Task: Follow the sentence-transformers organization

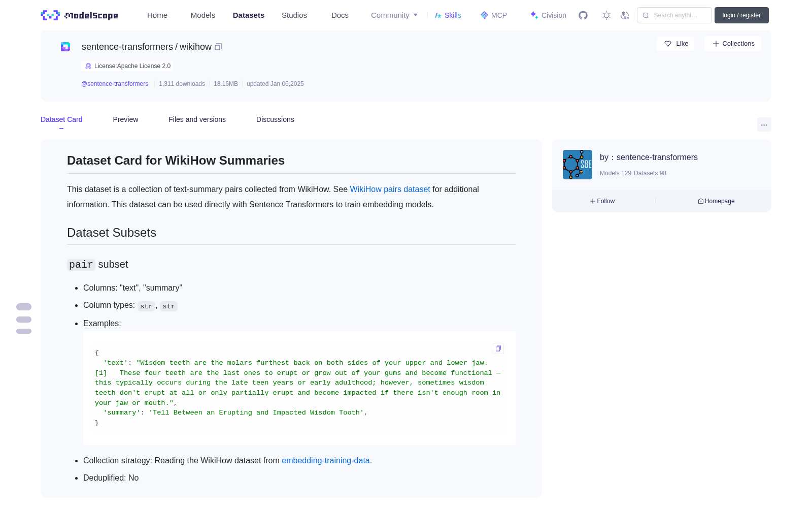Action: coord(602,201)
